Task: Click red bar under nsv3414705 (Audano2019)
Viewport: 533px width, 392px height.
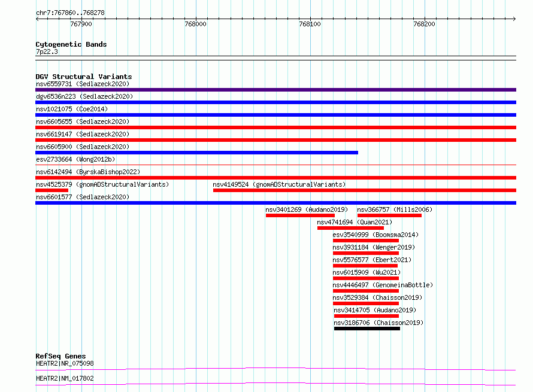Action: point(367,316)
